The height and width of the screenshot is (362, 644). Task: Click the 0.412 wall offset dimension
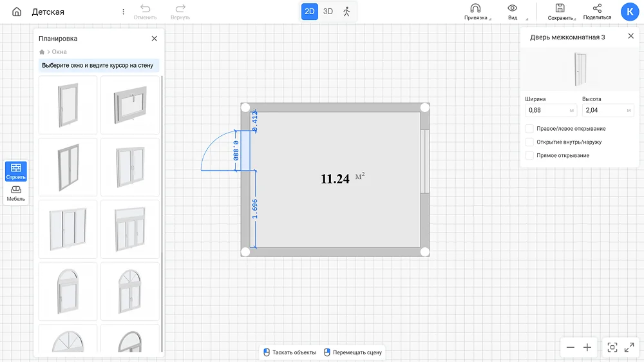click(255, 122)
